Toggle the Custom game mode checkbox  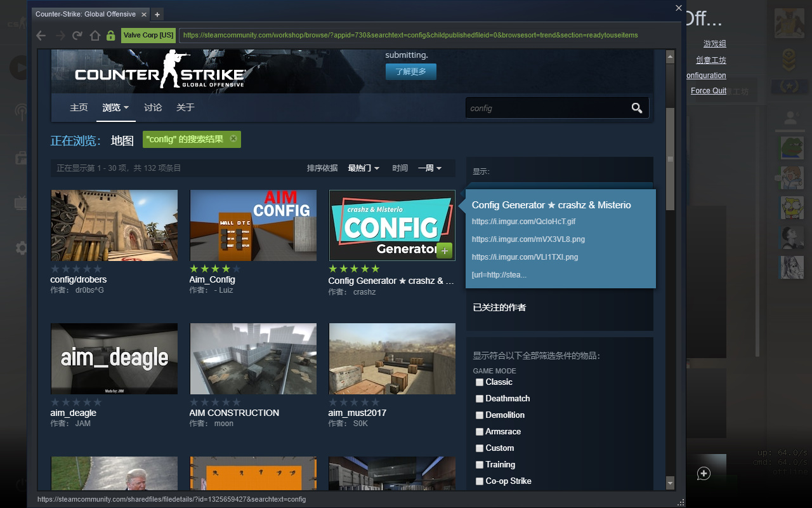click(x=480, y=448)
